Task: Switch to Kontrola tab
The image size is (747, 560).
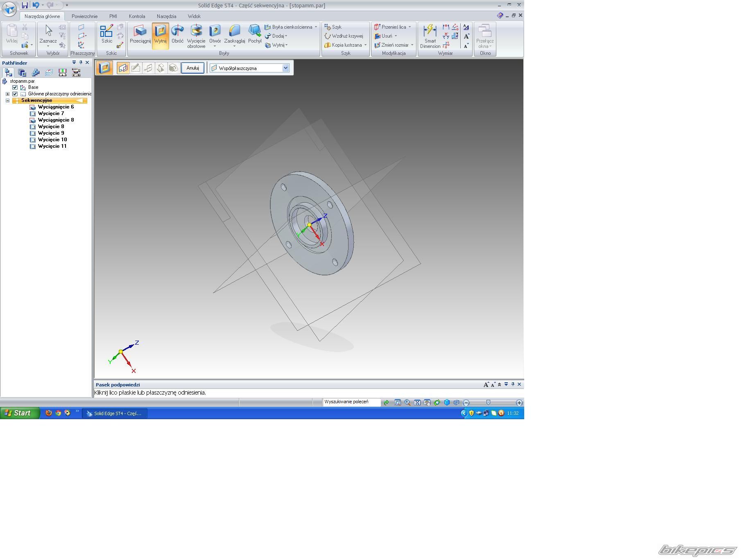Action: 137,16
